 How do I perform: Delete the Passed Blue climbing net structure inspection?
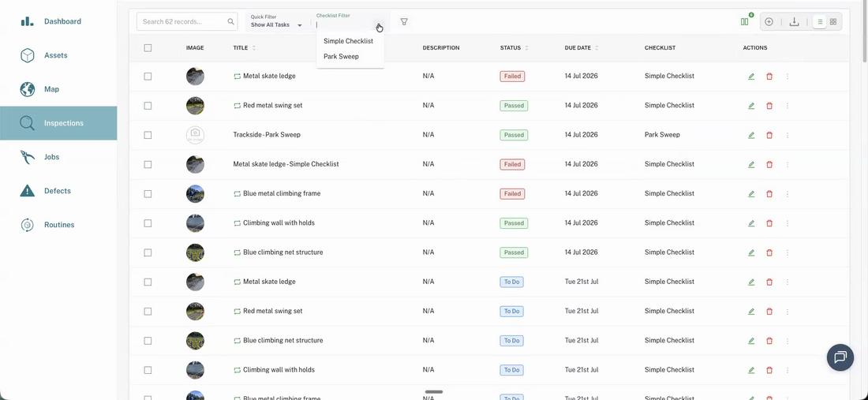click(x=769, y=252)
